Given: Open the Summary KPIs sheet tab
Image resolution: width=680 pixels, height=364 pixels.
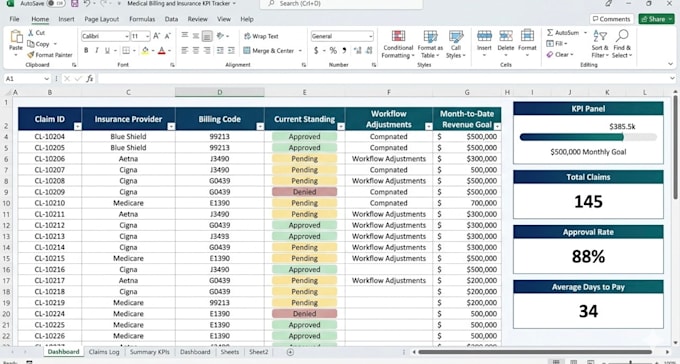Looking at the screenshot, I should tap(150, 352).
